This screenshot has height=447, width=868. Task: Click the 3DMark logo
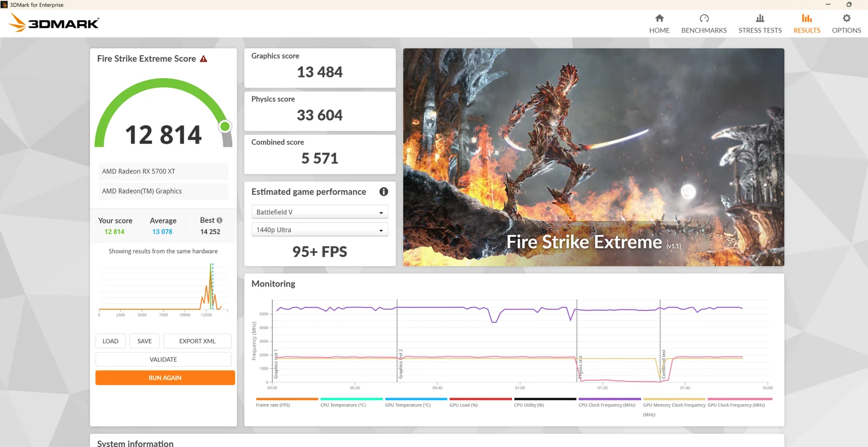(x=54, y=23)
